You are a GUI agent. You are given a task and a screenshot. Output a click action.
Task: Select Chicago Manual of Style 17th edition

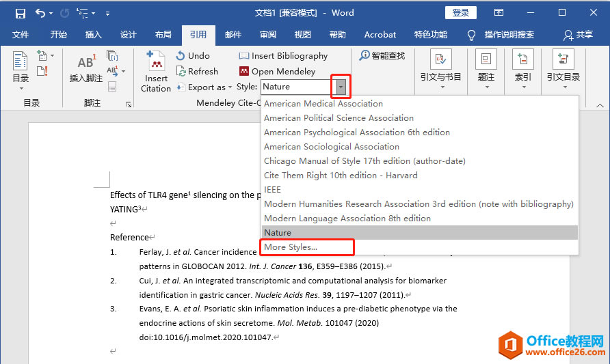[x=420, y=161]
